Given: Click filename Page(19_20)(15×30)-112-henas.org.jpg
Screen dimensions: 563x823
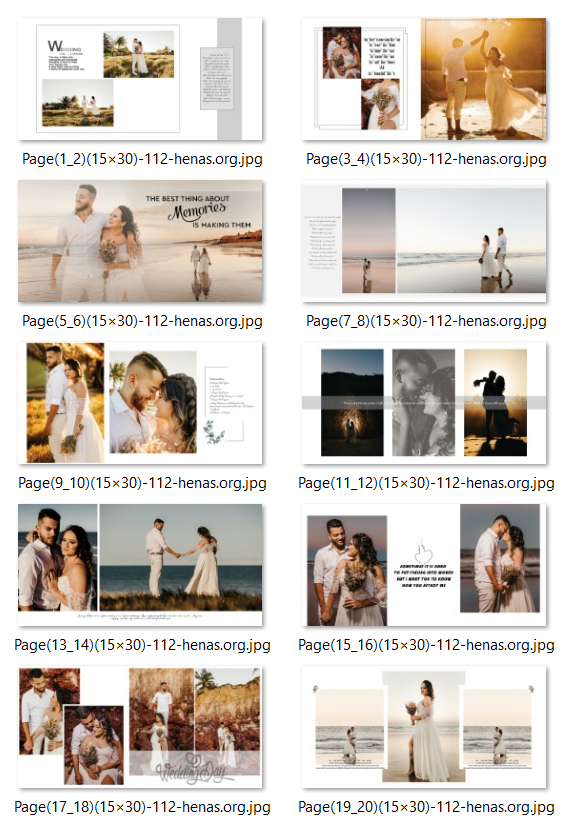Looking at the screenshot, I should [x=426, y=807].
